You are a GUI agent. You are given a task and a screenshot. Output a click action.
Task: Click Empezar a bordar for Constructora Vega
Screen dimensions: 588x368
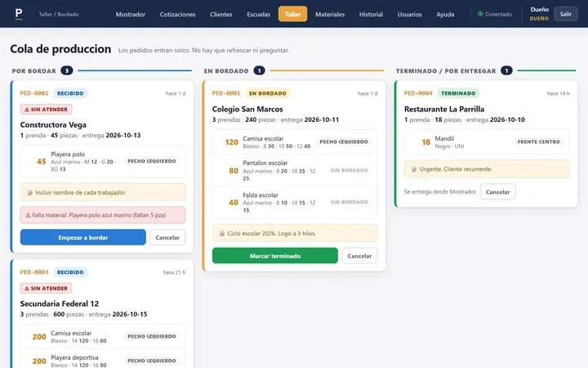pyautogui.click(x=82, y=237)
